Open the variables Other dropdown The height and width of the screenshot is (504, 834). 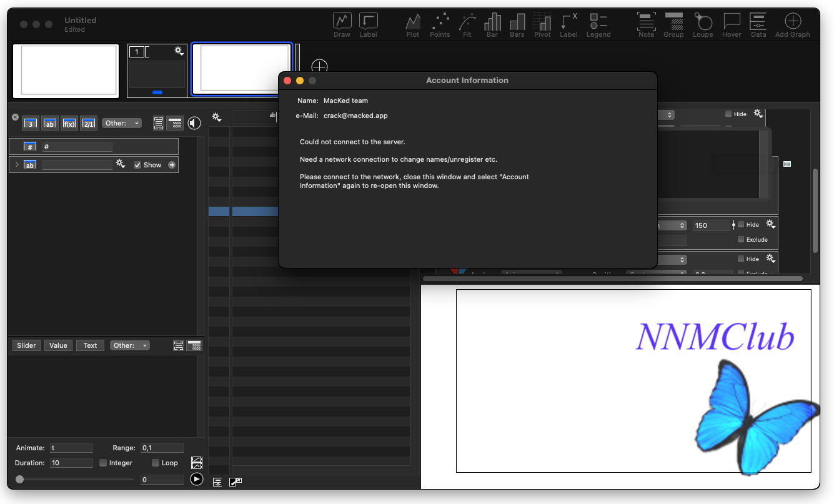point(130,345)
